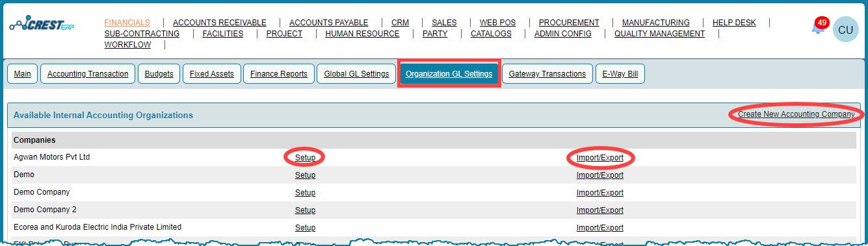The image size is (868, 246).
Task: Switch to the Accounting Transaction tab
Action: 88,74
